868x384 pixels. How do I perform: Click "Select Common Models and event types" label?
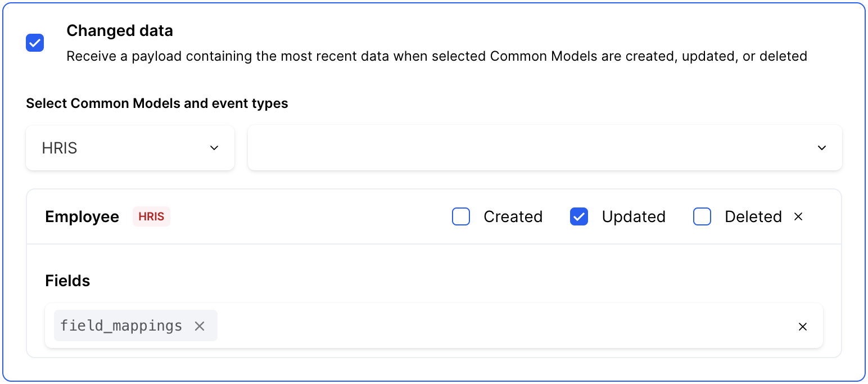pos(157,103)
